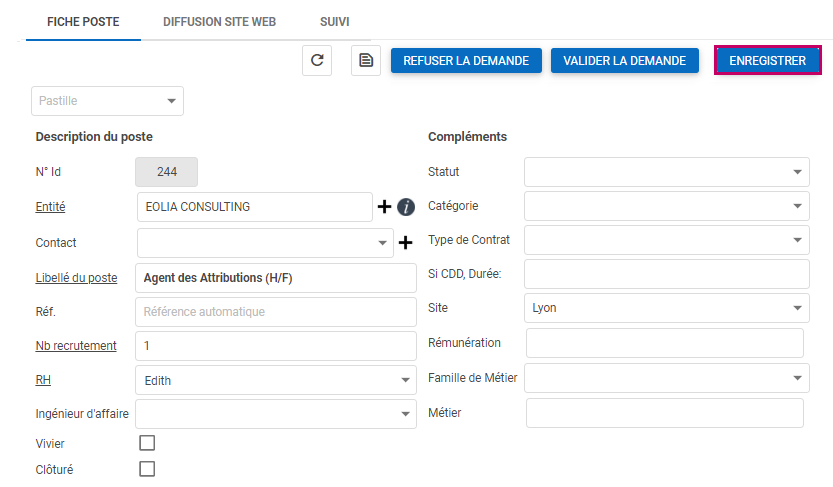Screen dimensions: 833x487
Task: Tick the Clôturé checkbox
Action: 147,469
